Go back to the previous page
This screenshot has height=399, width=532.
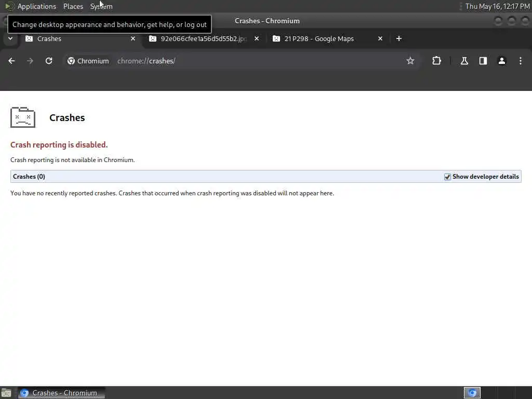11,61
